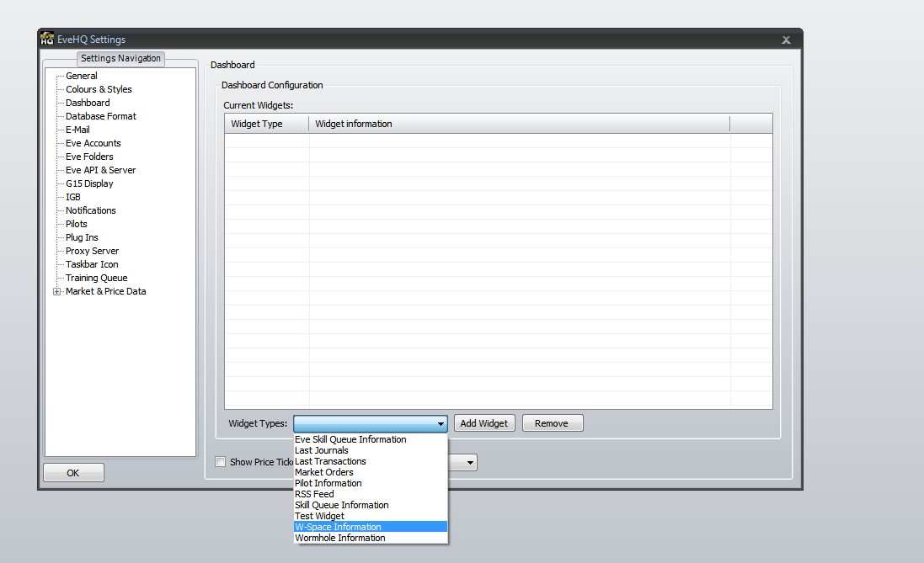Click the Remove button
Screen dimensions: 924x563
(x=553, y=423)
